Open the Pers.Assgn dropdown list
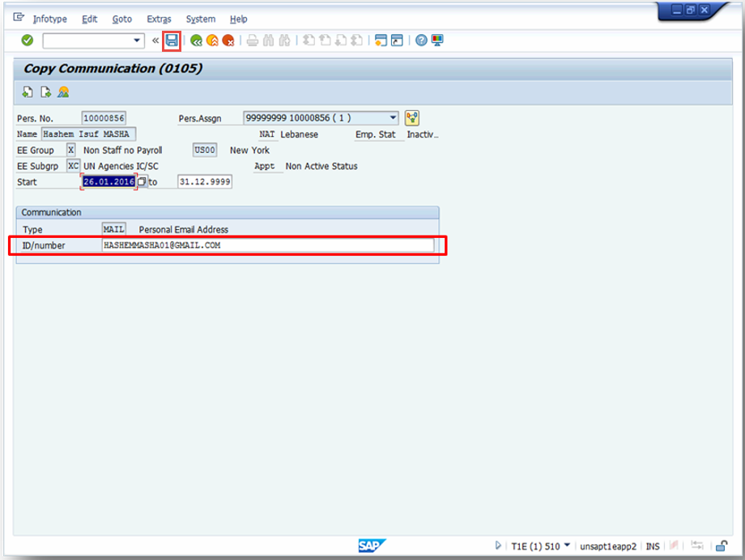This screenshot has width=745, height=560. coord(394,117)
